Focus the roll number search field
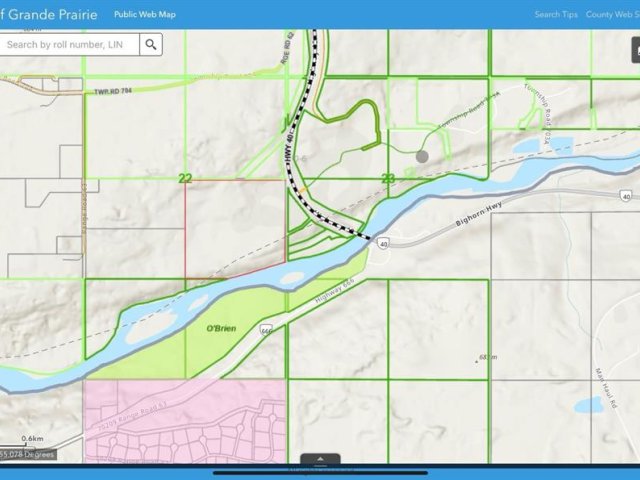The width and height of the screenshot is (640, 480). pos(70,45)
